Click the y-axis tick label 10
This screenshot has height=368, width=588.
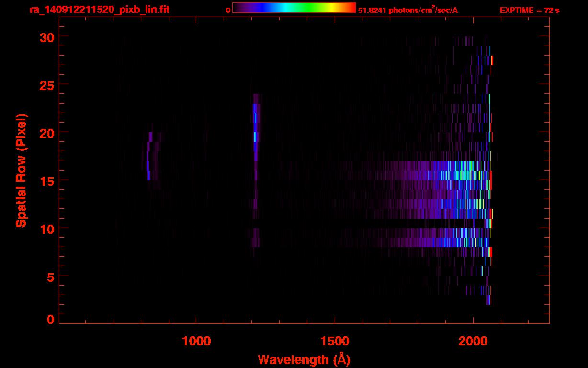[46, 228]
